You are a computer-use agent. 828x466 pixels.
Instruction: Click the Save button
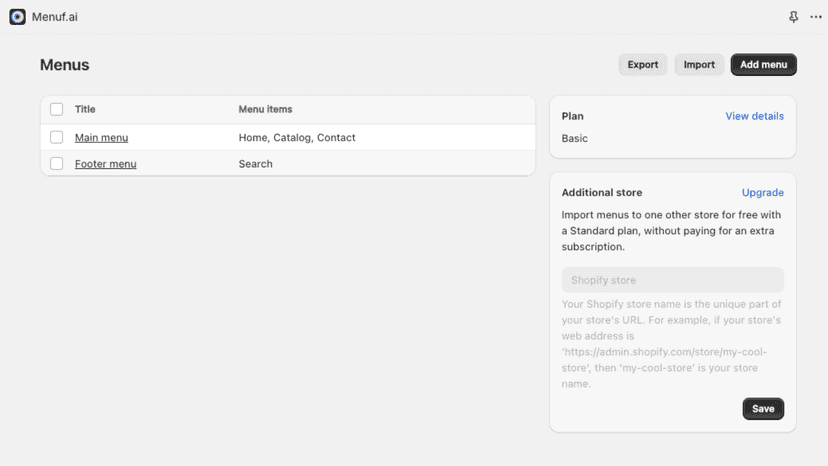pyautogui.click(x=763, y=409)
